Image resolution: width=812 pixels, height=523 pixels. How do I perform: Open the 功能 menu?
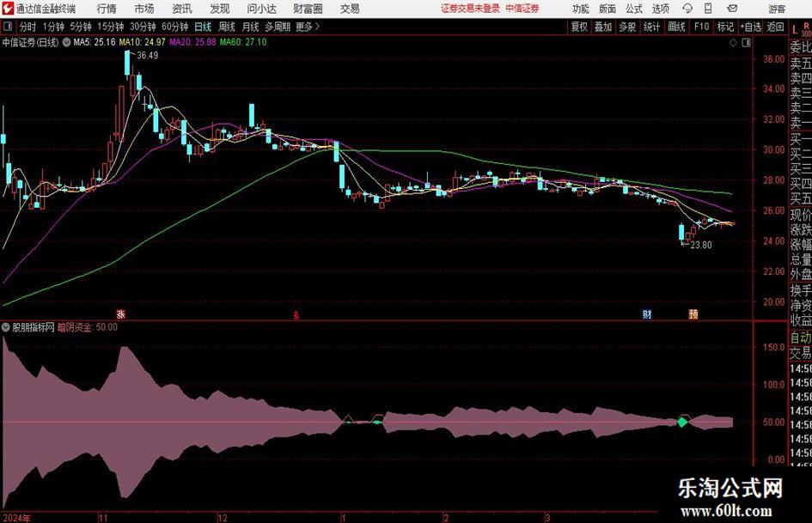pos(581,9)
